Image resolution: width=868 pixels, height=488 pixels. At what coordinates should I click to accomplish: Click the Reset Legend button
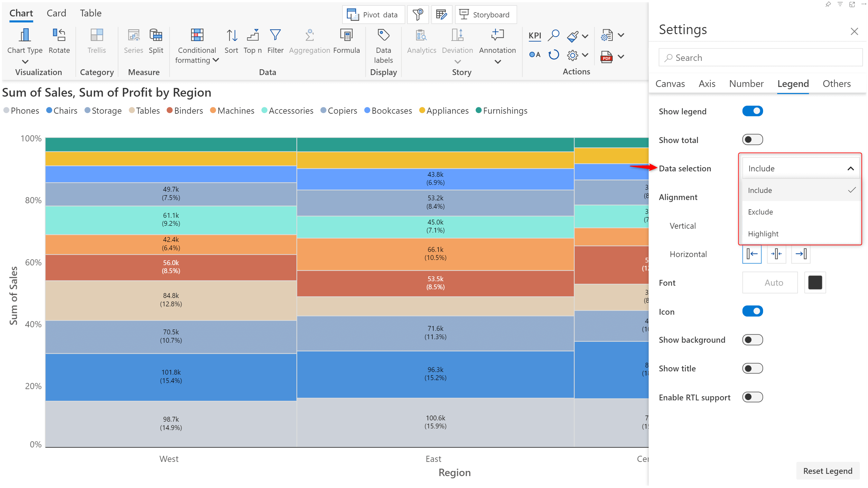827,471
